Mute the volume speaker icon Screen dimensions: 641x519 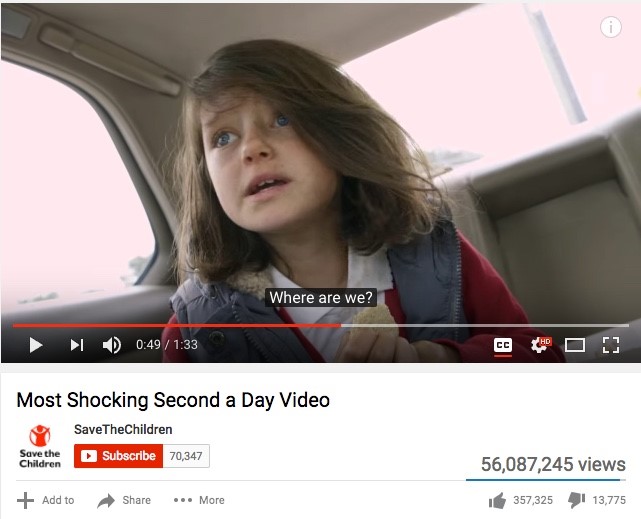[111, 345]
